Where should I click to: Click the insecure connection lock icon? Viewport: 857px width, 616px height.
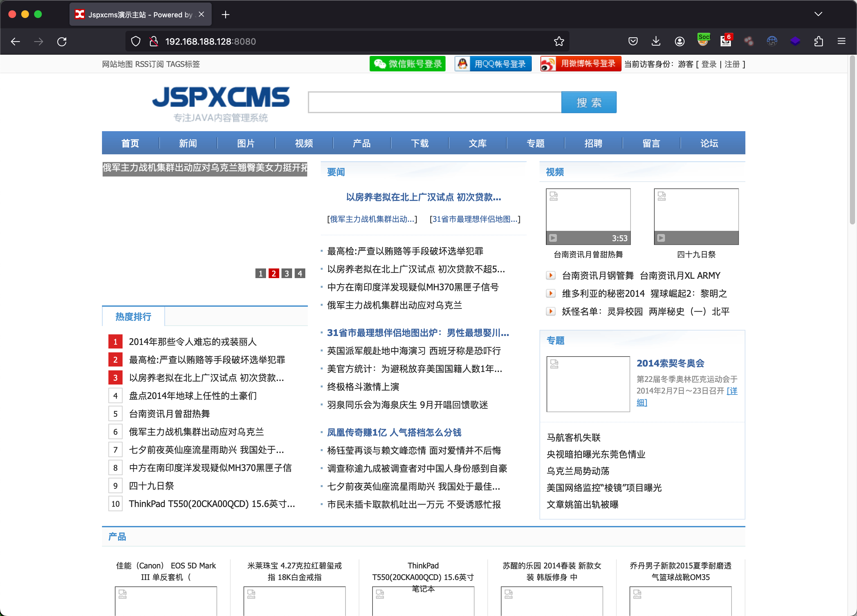coord(154,41)
